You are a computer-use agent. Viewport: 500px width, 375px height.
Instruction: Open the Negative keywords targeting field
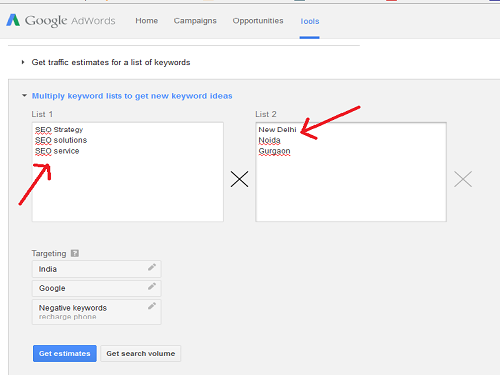coord(97,312)
